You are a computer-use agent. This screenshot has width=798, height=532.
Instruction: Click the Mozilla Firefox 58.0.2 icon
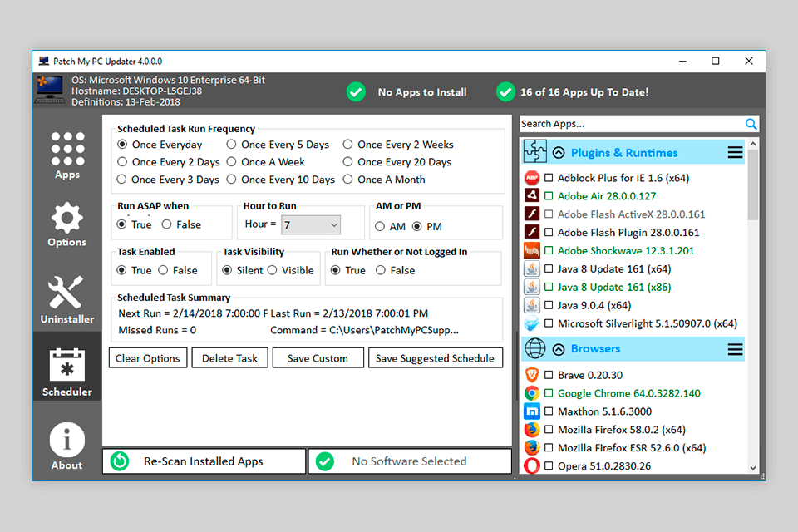click(532, 429)
